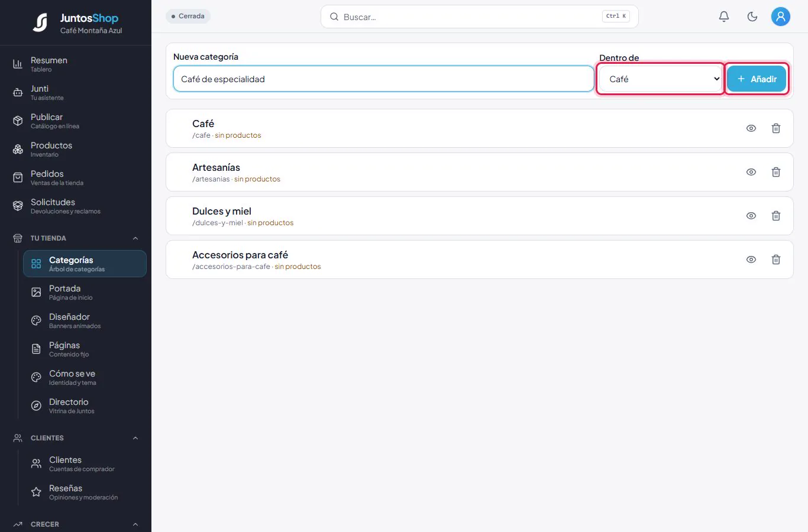Screen dimensions: 808x532
Task: Open Junti assistant
Action: [76, 92]
